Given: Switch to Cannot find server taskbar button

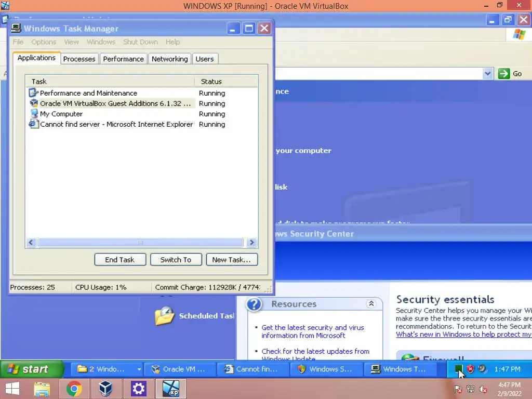Looking at the screenshot, I should (253, 369).
